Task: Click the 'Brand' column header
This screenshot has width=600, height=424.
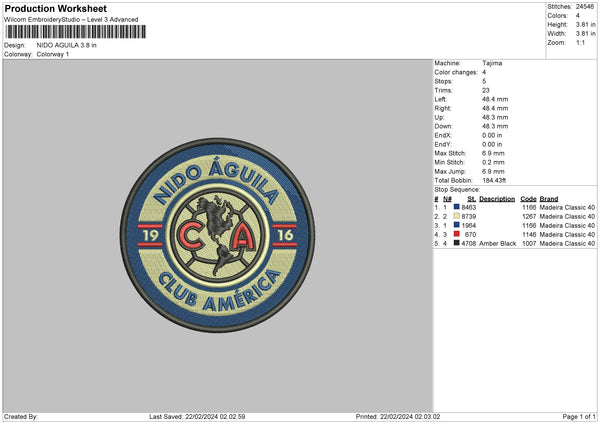Action: [x=549, y=199]
